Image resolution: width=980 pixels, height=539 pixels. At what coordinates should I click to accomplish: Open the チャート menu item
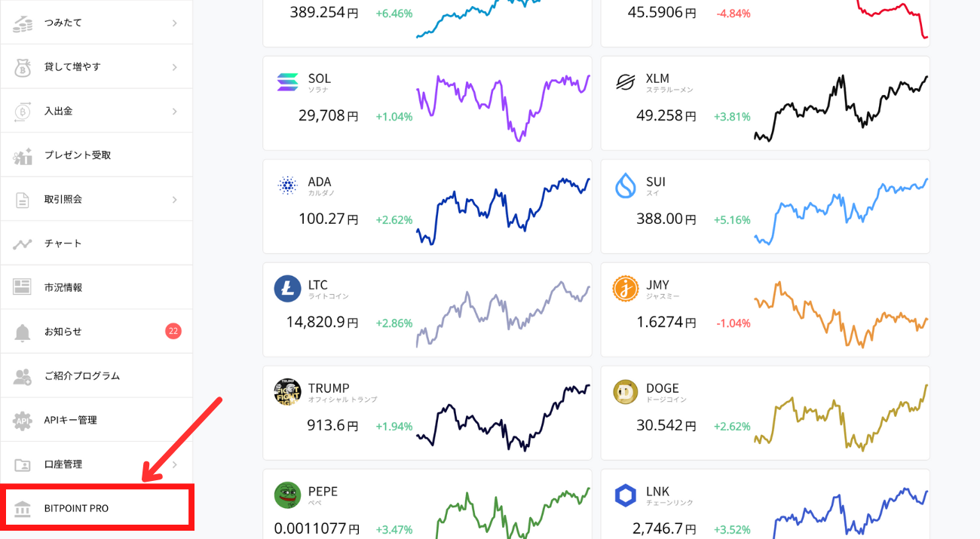pos(63,243)
